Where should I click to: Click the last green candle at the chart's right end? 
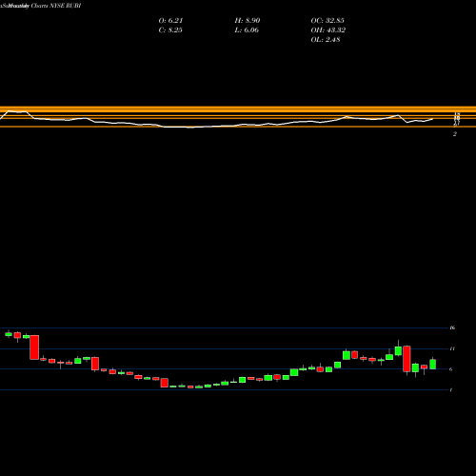[433, 364]
